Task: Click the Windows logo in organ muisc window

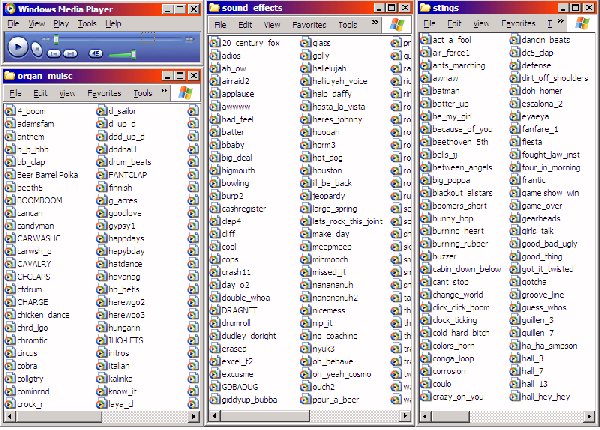Action: pos(186,93)
